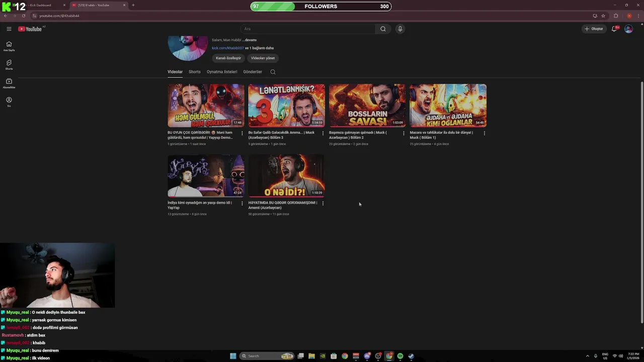Viewport: 644px width, 362px height.
Task: Click the address bar youtube.com/@Khabib44
Action: pyautogui.click(x=59, y=16)
